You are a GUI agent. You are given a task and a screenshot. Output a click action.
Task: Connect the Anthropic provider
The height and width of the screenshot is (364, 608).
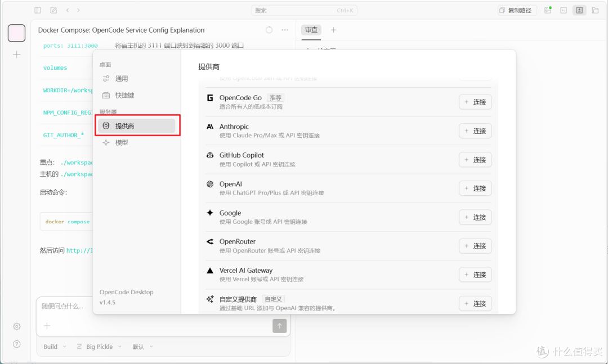475,131
